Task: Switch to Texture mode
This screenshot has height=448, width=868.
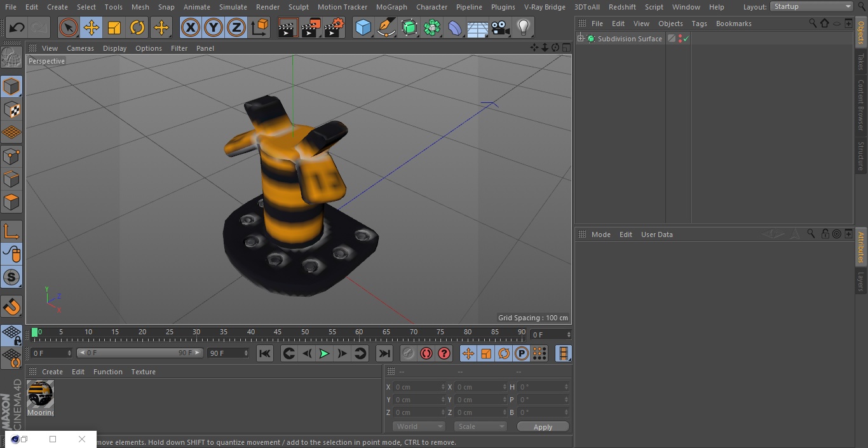Action: click(11, 109)
